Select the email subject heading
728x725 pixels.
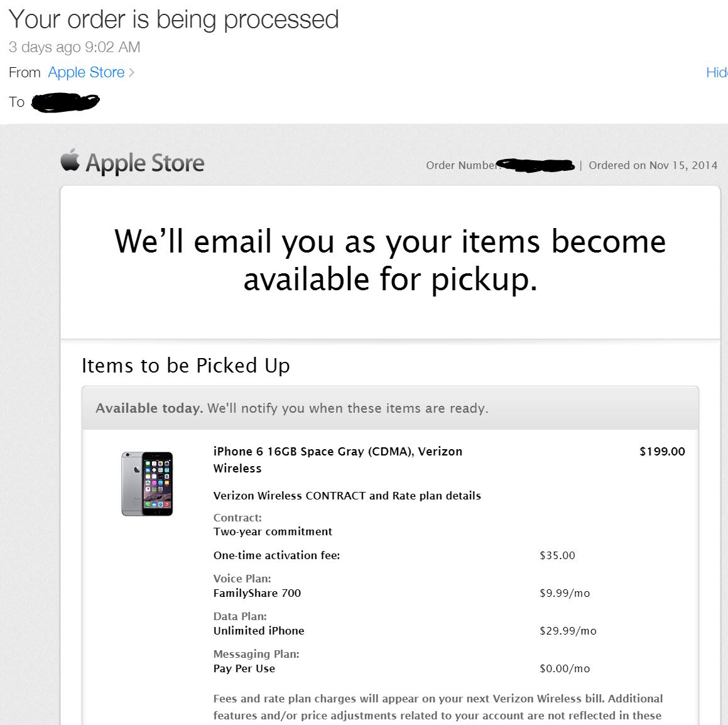173,20
